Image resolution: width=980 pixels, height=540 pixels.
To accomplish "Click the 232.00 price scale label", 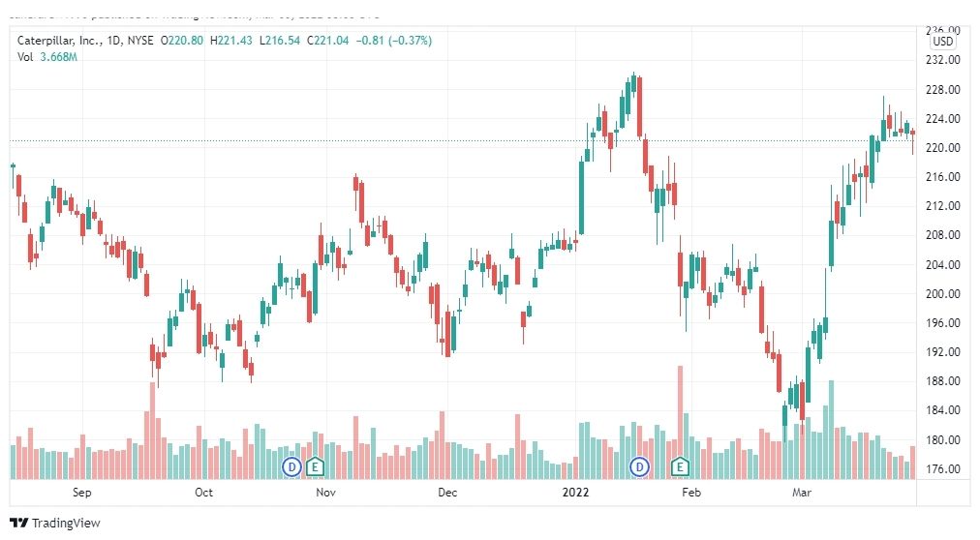I will pyautogui.click(x=942, y=60).
